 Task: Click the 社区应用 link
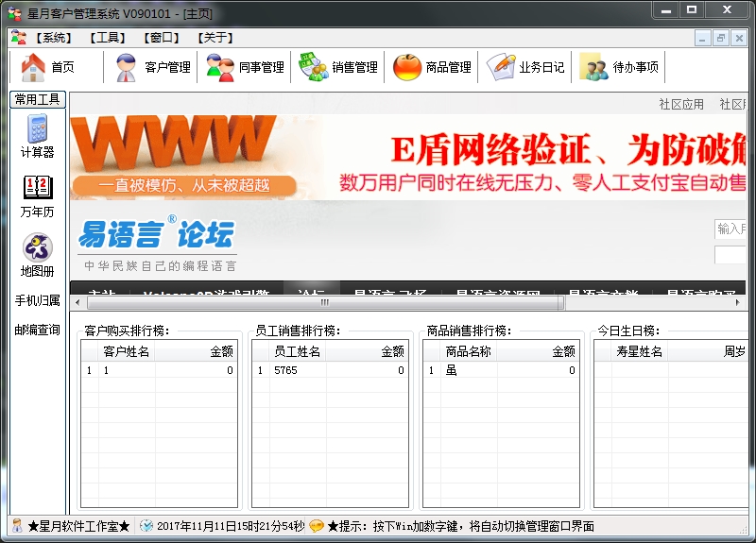click(681, 104)
